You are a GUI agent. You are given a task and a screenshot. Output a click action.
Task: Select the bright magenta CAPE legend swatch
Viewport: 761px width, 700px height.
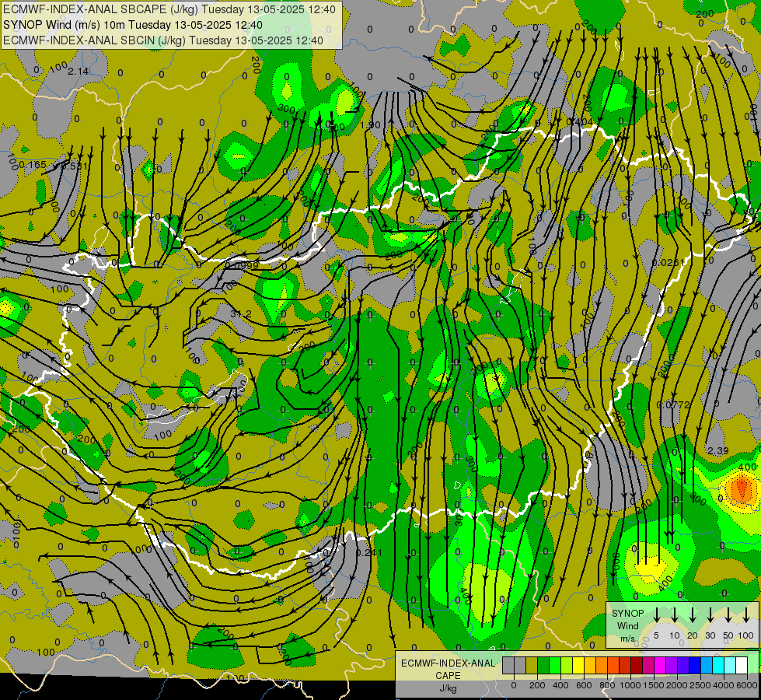(660, 665)
